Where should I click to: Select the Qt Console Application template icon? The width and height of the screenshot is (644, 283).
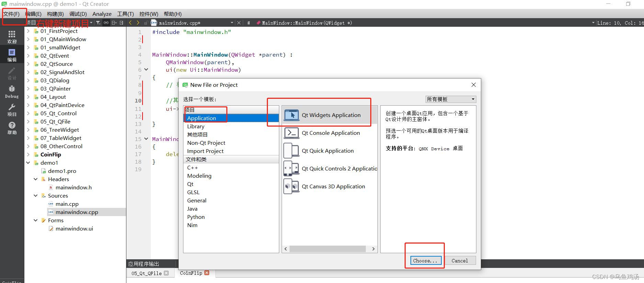[292, 133]
